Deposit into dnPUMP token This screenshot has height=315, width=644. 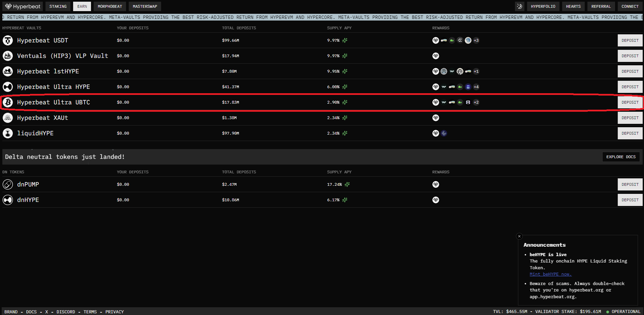(x=630, y=184)
